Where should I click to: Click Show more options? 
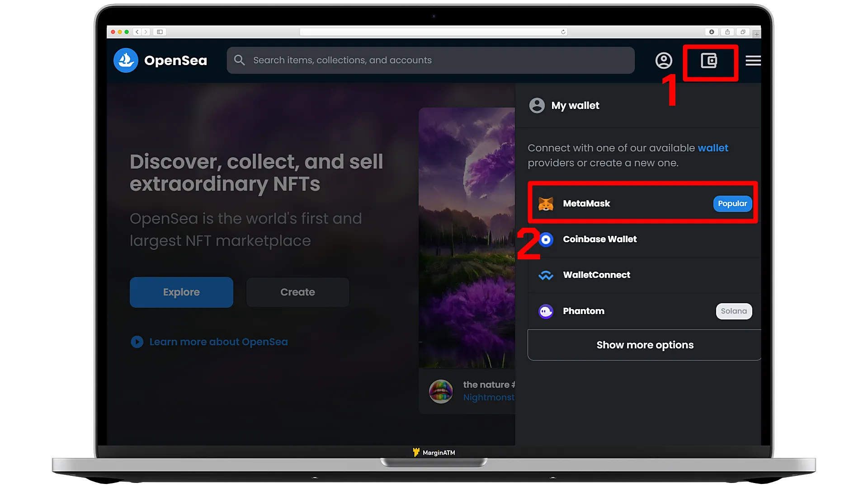(644, 345)
